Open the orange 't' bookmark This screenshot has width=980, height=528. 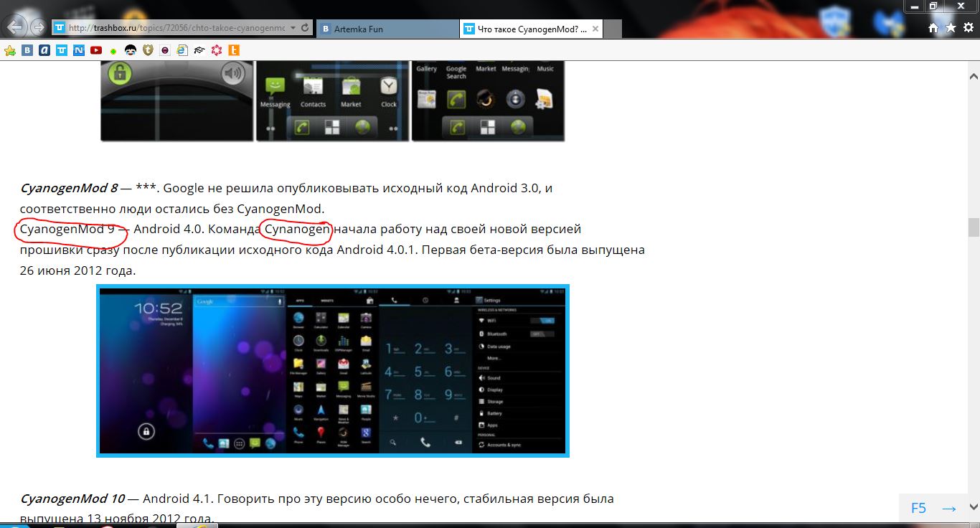(x=234, y=50)
